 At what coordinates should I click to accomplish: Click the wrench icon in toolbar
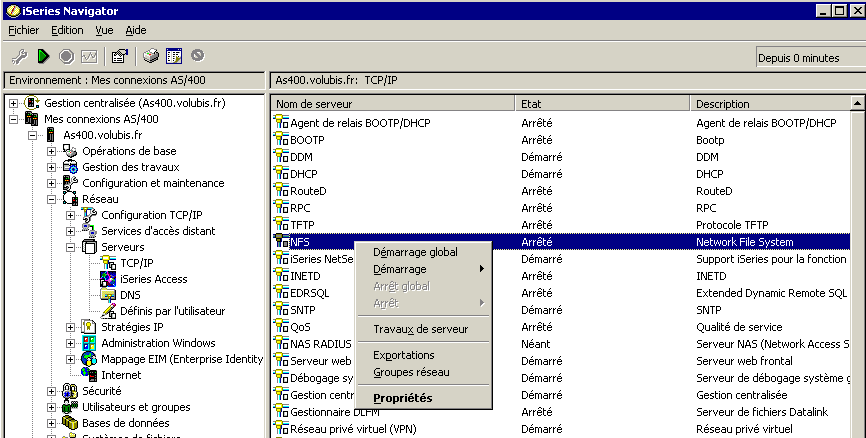(x=19, y=56)
